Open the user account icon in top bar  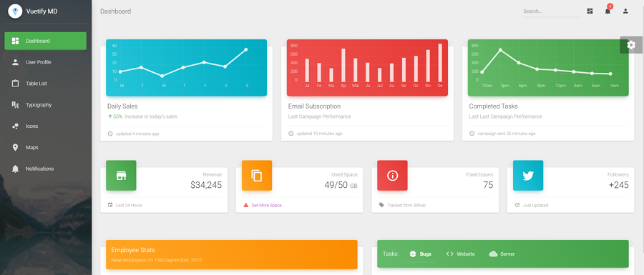coord(625,11)
